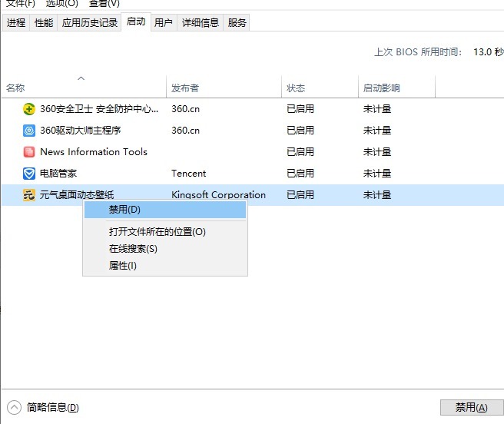
Task: Click the News Information Tools red icon
Action: pyautogui.click(x=29, y=152)
